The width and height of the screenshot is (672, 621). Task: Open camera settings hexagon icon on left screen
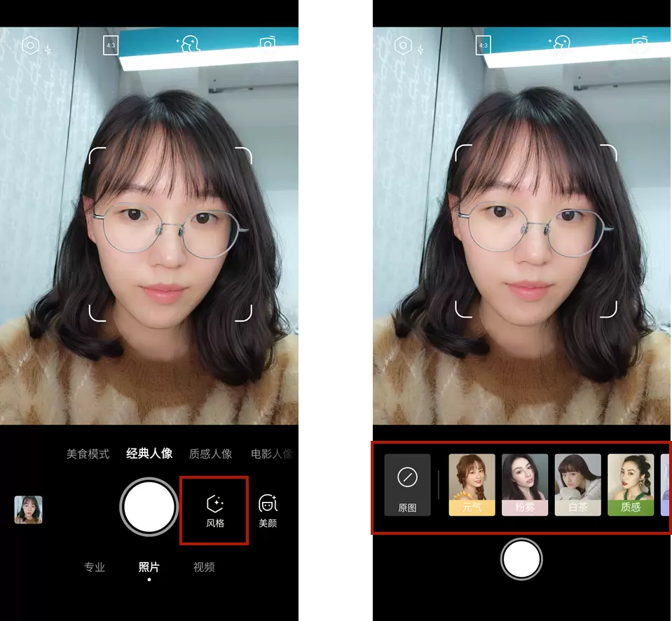click(x=30, y=46)
